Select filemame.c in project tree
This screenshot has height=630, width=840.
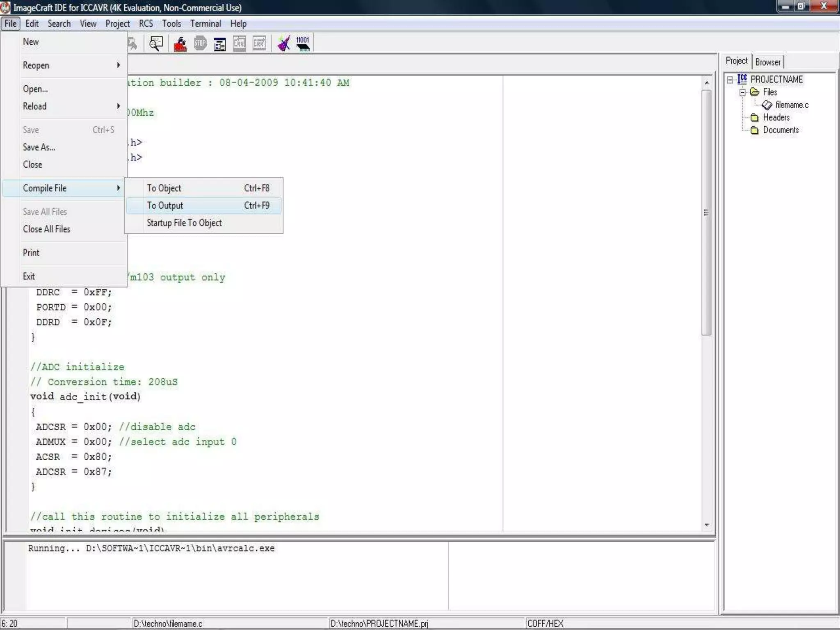coord(792,105)
